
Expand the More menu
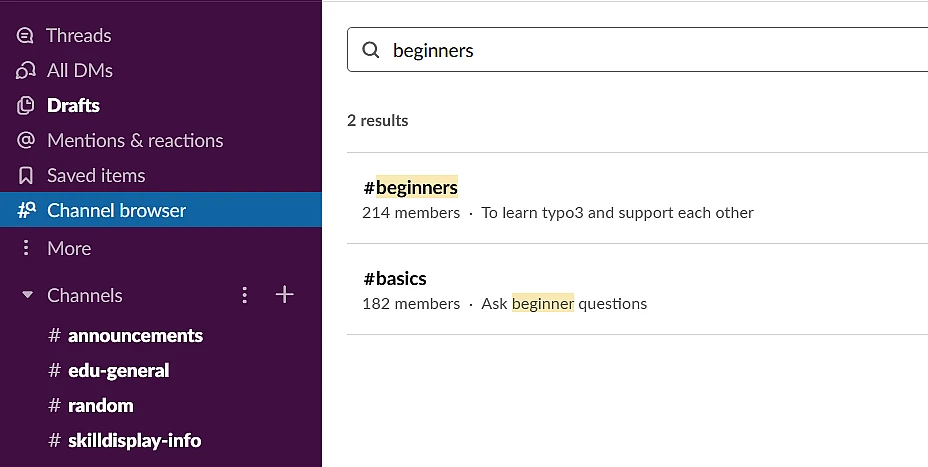pos(68,248)
